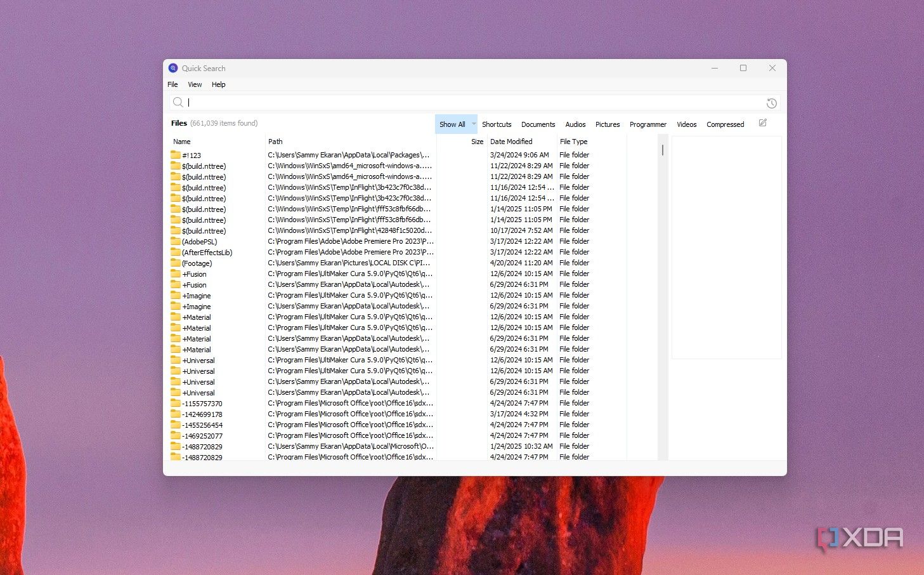Select the 4/20/2024 11:20 AM date cell
Screen dimensions: 924x575
[521, 263]
